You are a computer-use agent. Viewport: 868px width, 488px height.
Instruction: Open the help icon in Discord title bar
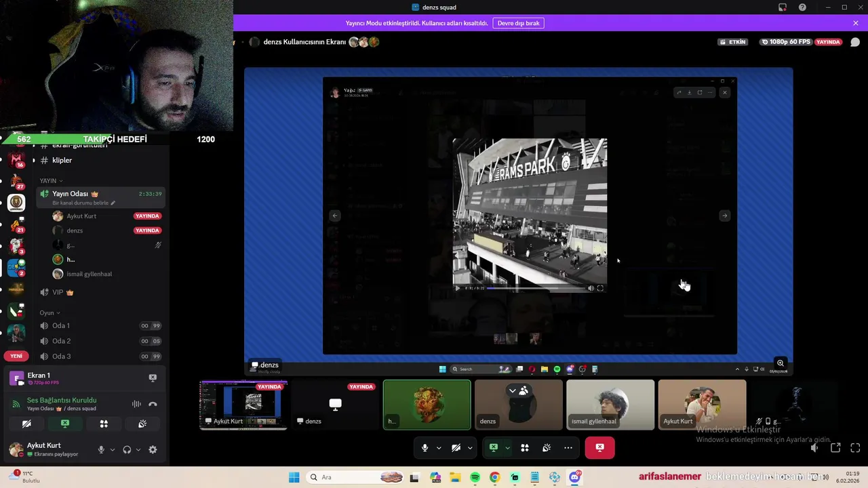(x=802, y=7)
